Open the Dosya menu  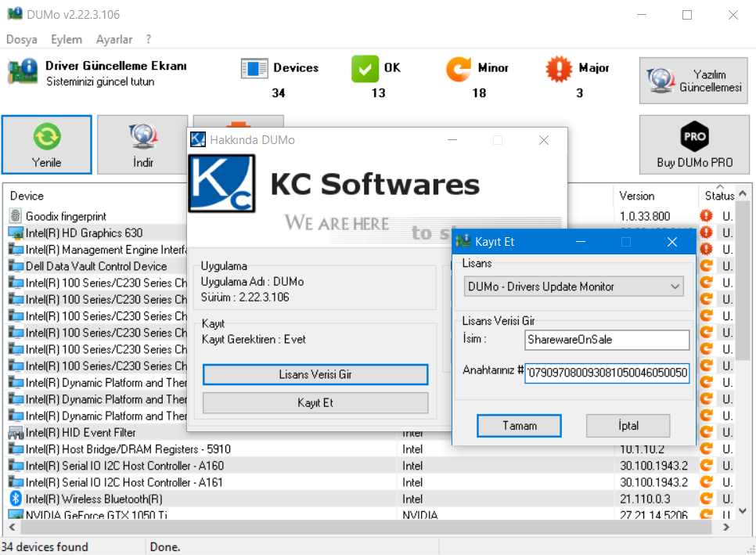[22, 40]
